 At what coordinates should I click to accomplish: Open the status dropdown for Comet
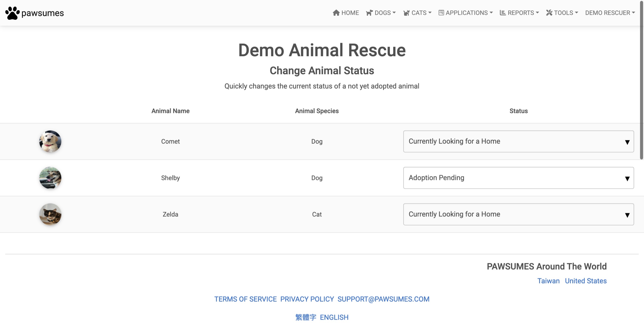tap(518, 141)
